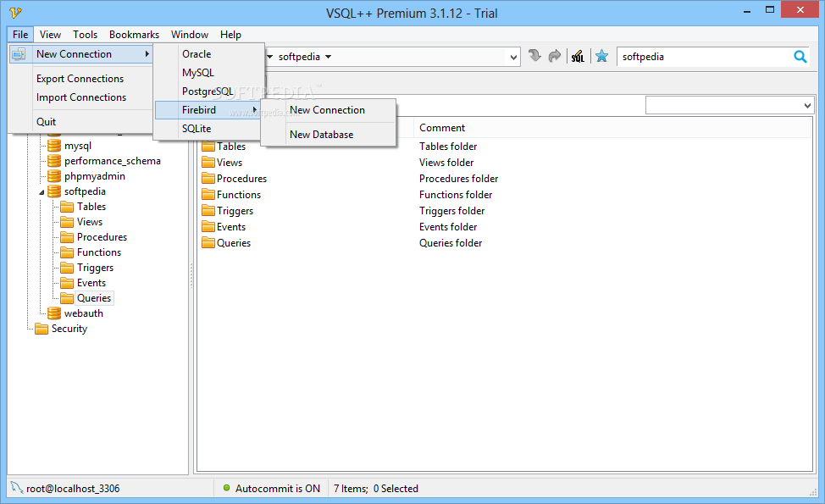Open the File menu

point(20,35)
